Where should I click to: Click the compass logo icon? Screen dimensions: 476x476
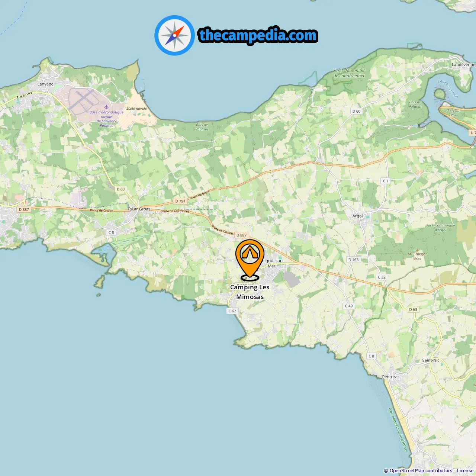tap(174, 35)
